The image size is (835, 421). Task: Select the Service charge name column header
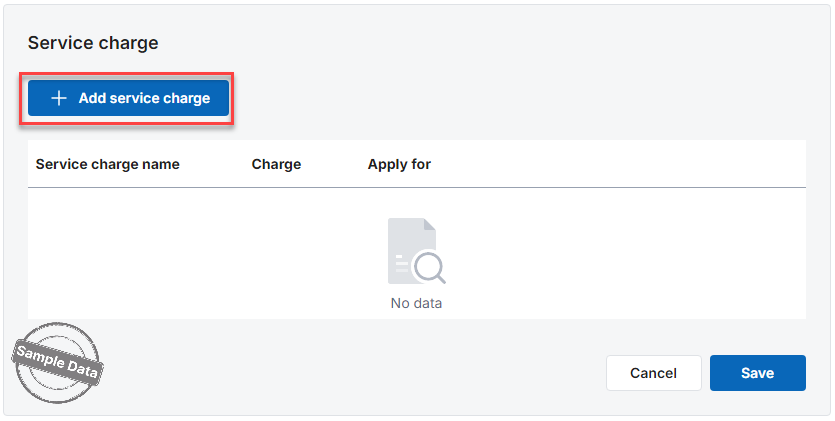pos(107,164)
